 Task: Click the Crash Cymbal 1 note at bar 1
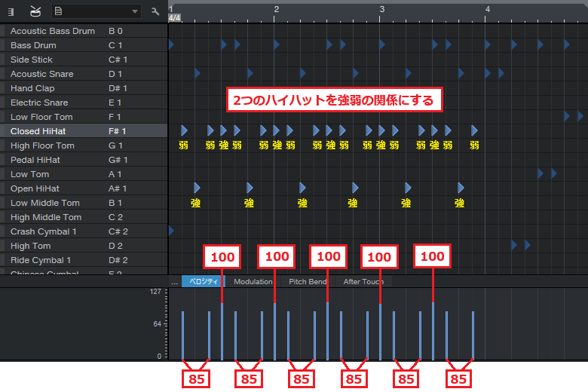171,230
